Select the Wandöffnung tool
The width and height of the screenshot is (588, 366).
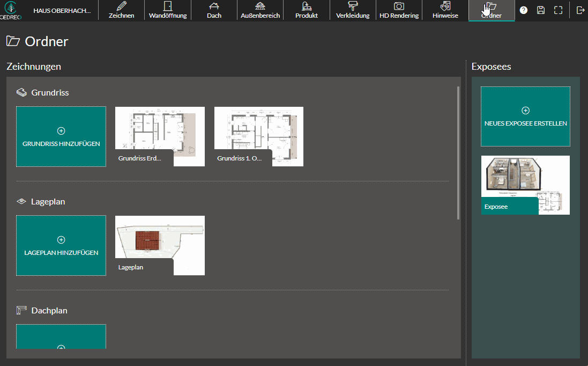(168, 10)
